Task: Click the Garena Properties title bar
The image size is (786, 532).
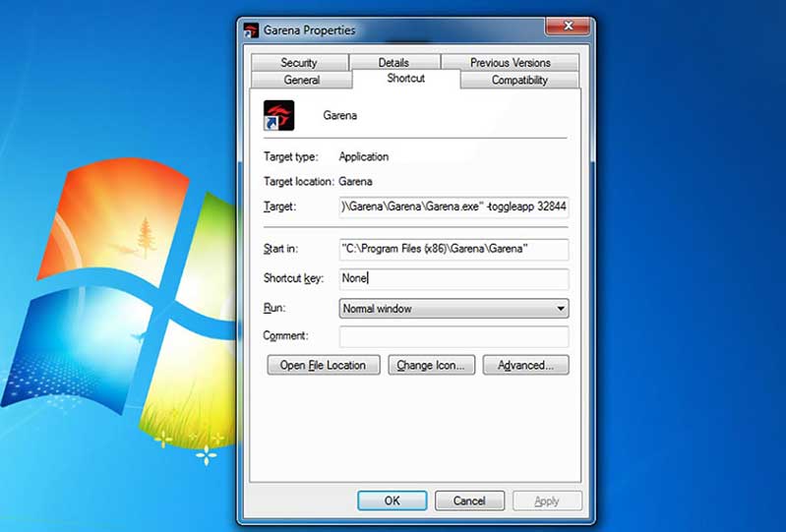Action: [413, 30]
